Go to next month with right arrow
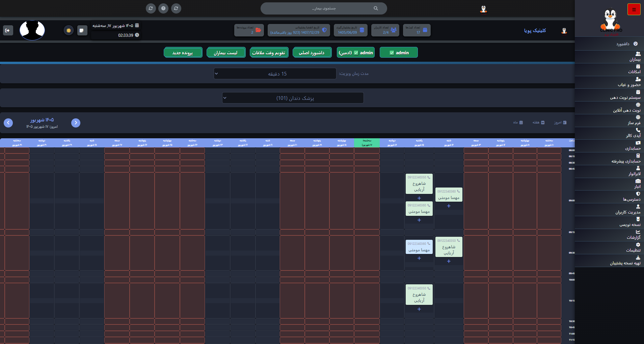Viewport: 644px width, 344px height. pos(76,123)
